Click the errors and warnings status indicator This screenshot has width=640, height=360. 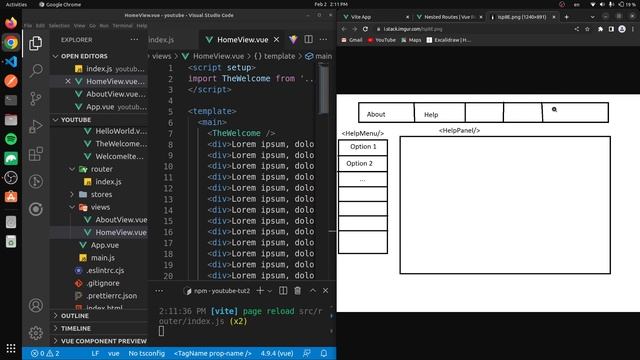click(45, 353)
